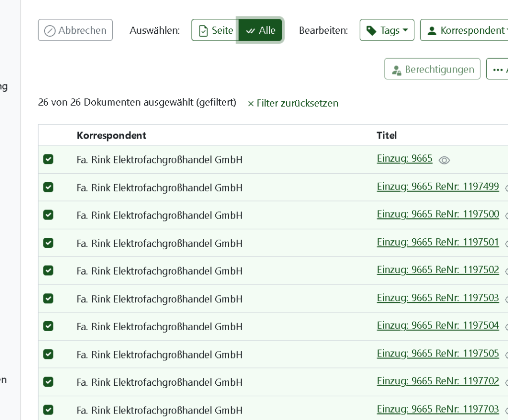This screenshot has width=508, height=420.
Task: Open document Einzug: 9665 ReNr: 1197500
Action: click(x=438, y=214)
